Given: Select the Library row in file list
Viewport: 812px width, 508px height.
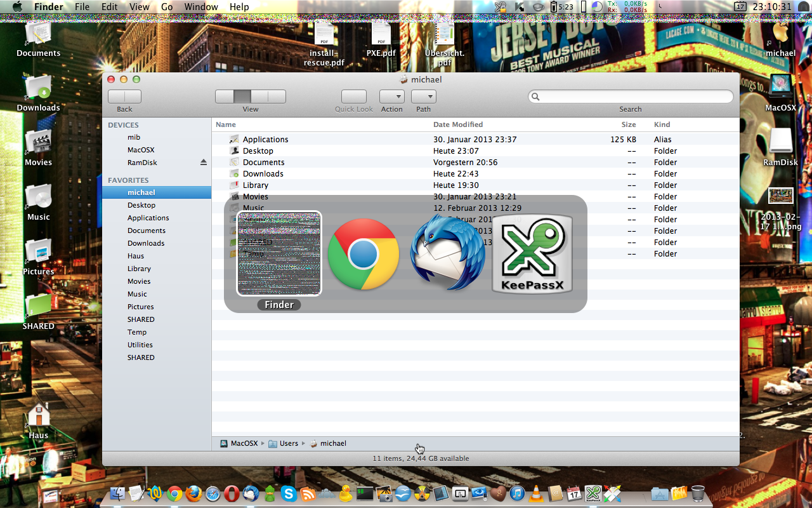Looking at the screenshot, I should [476, 185].
